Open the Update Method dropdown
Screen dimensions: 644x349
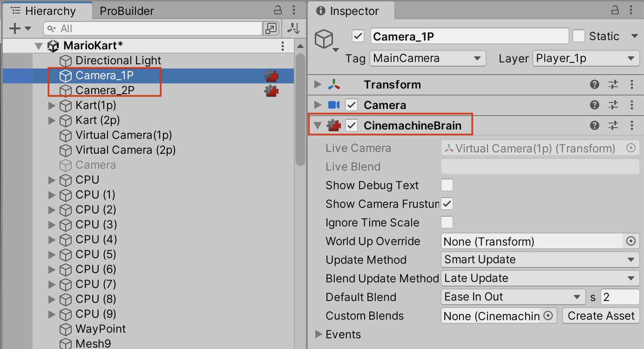point(540,260)
